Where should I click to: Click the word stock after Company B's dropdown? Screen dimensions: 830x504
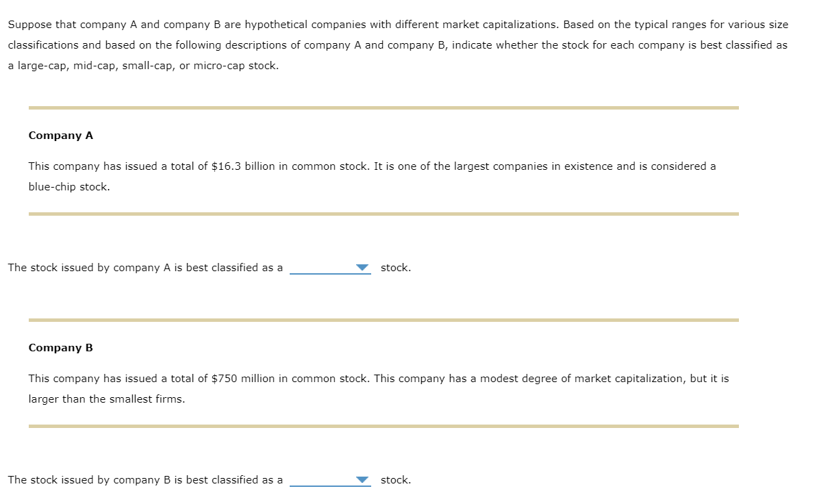[x=395, y=479]
